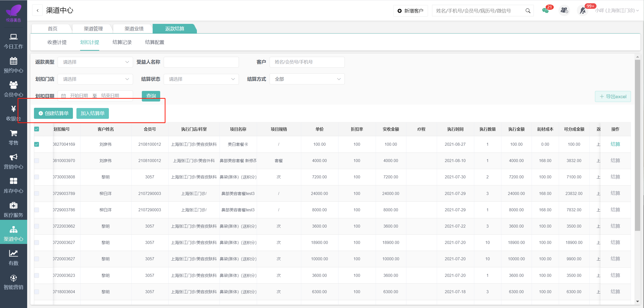Viewport: 644px width, 308px height.
Task: Select the 划扣计提 sub-tab
Action: (x=90, y=42)
